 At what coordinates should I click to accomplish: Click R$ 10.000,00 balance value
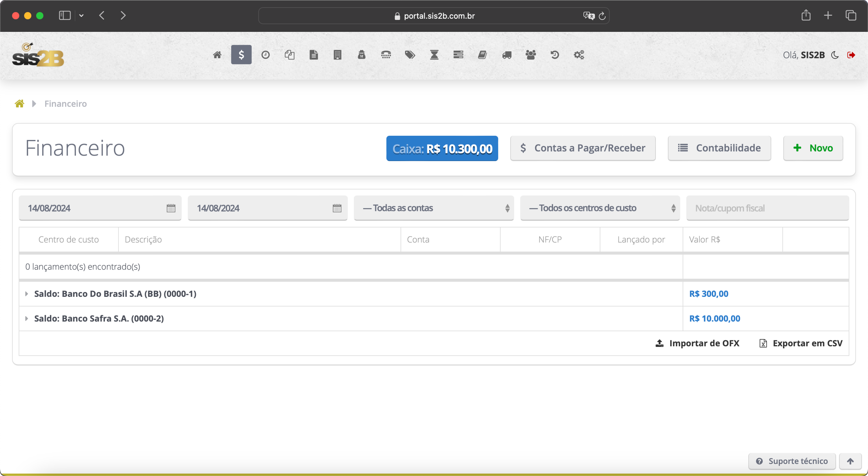(714, 319)
